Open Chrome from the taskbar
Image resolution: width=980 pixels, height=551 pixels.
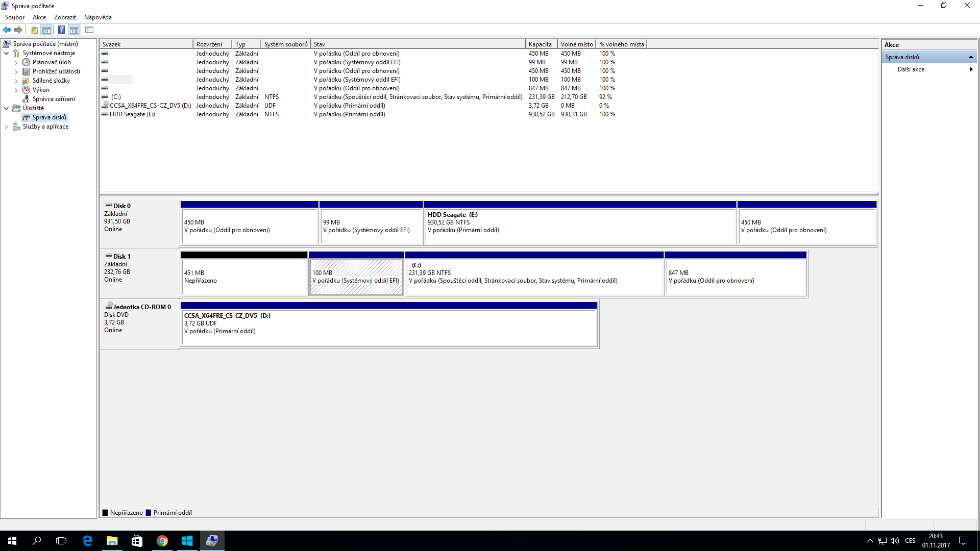click(162, 541)
